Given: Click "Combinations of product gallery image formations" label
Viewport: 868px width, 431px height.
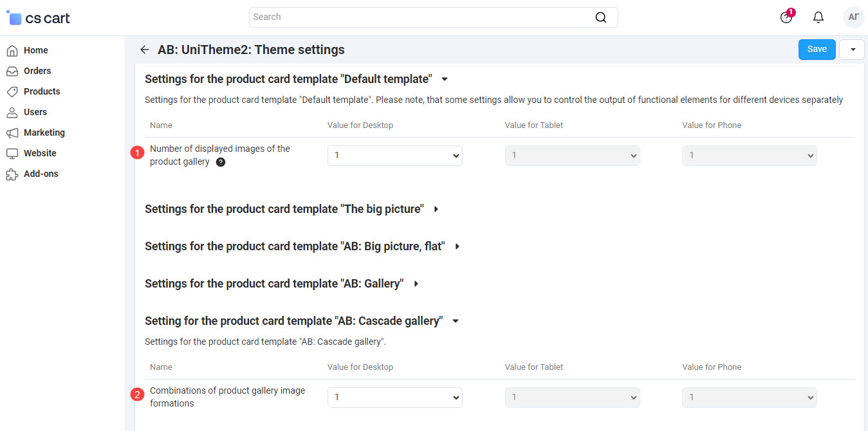Looking at the screenshot, I should (228, 397).
